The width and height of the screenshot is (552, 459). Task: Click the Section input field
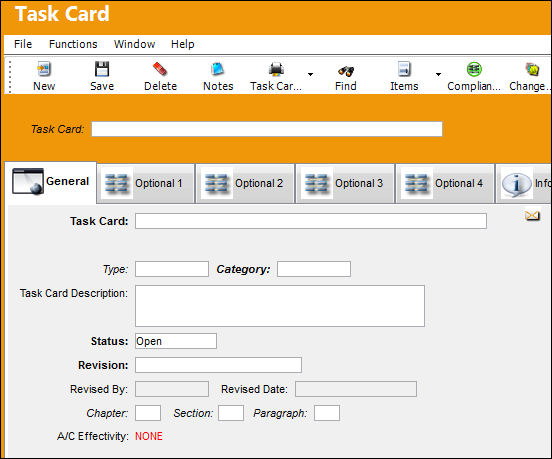click(x=231, y=413)
